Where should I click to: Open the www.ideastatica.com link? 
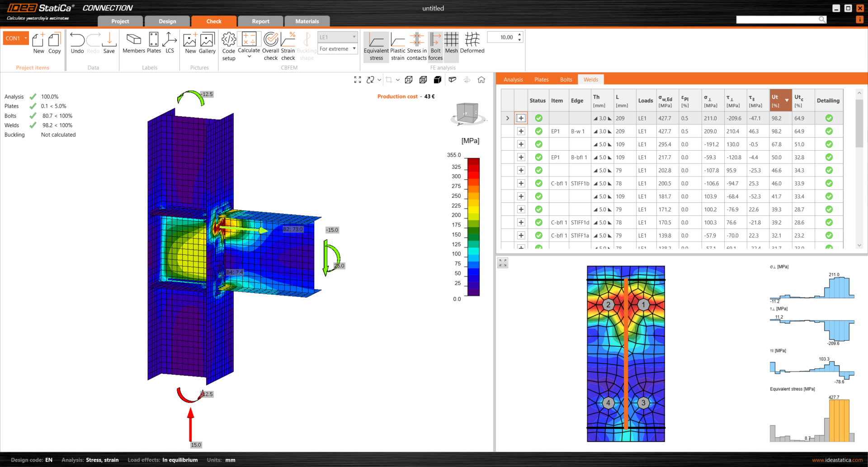pos(837,460)
